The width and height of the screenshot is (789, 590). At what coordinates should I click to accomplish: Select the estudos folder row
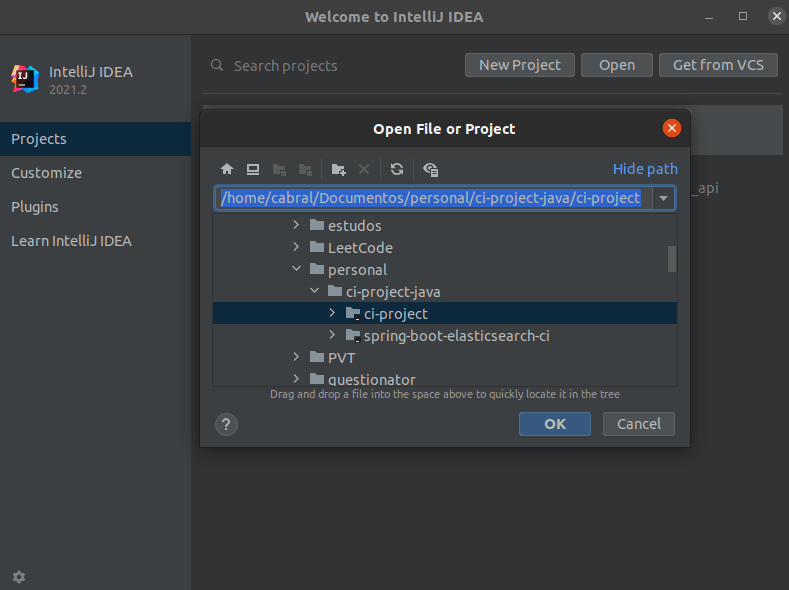point(445,225)
